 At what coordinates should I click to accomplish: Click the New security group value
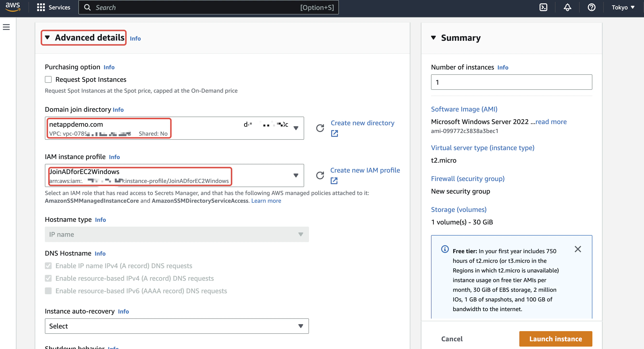(460, 191)
